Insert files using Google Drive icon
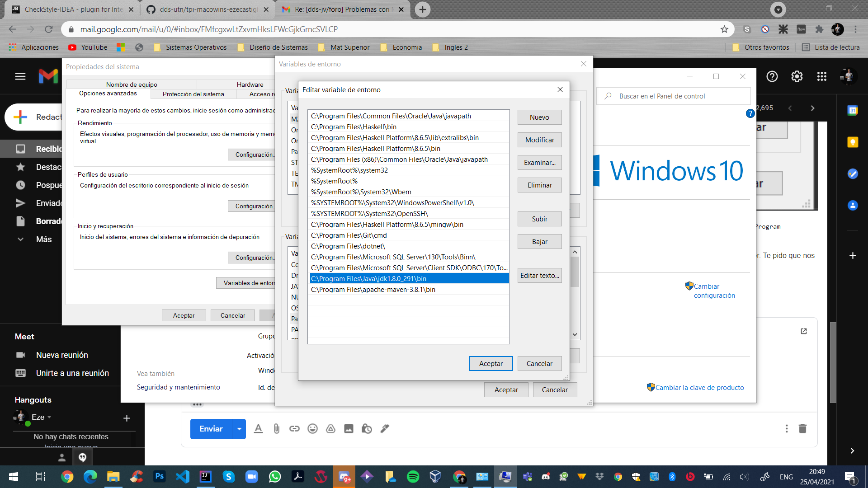Screen dimensions: 868x488 (330, 429)
